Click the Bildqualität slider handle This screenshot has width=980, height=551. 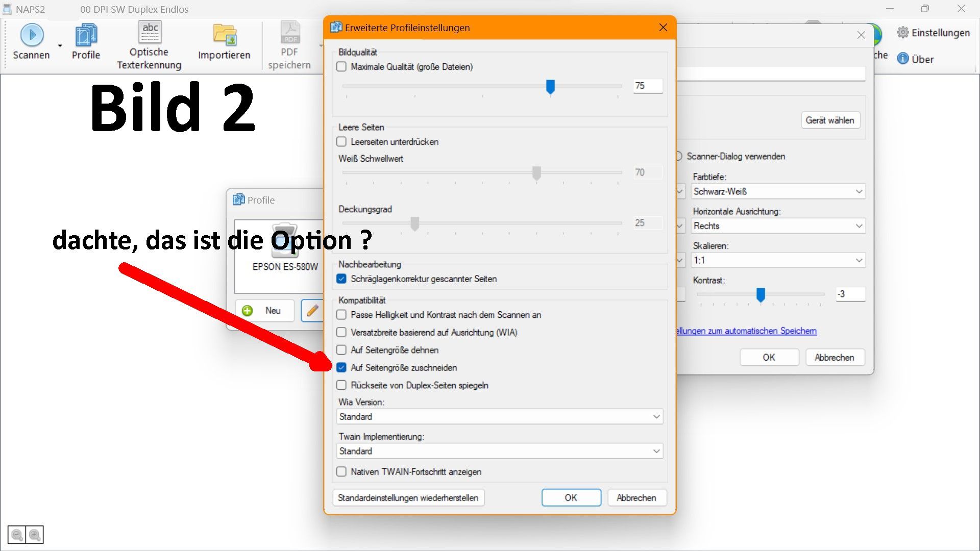550,87
